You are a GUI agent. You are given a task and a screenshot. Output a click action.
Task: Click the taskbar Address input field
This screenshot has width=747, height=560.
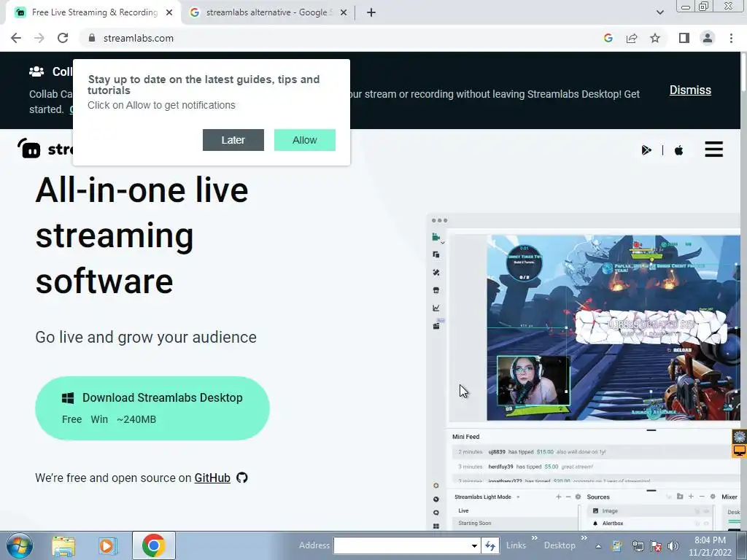tap(401, 545)
